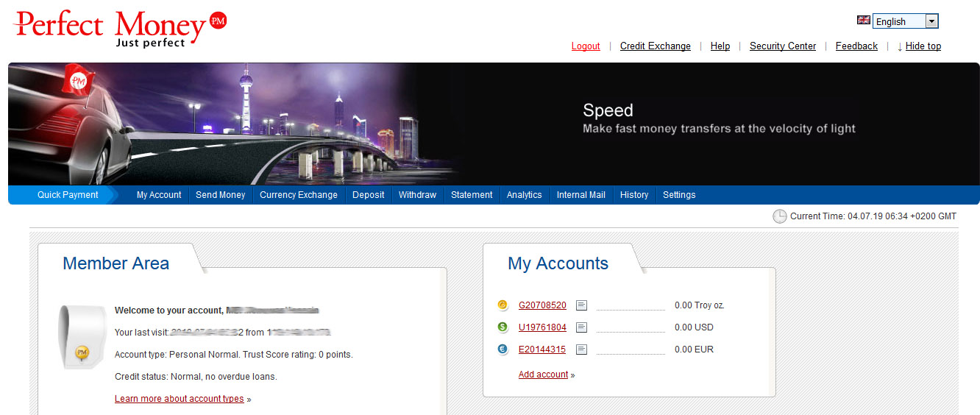Image resolution: width=980 pixels, height=415 pixels.
Task: Select the Deposit menu item
Action: (369, 195)
